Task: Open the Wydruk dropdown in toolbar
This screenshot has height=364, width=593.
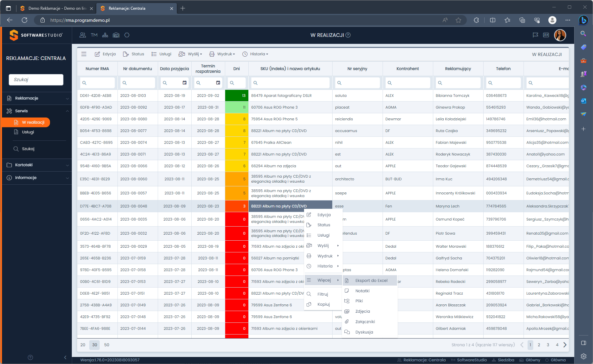Action: (x=222, y=54)
